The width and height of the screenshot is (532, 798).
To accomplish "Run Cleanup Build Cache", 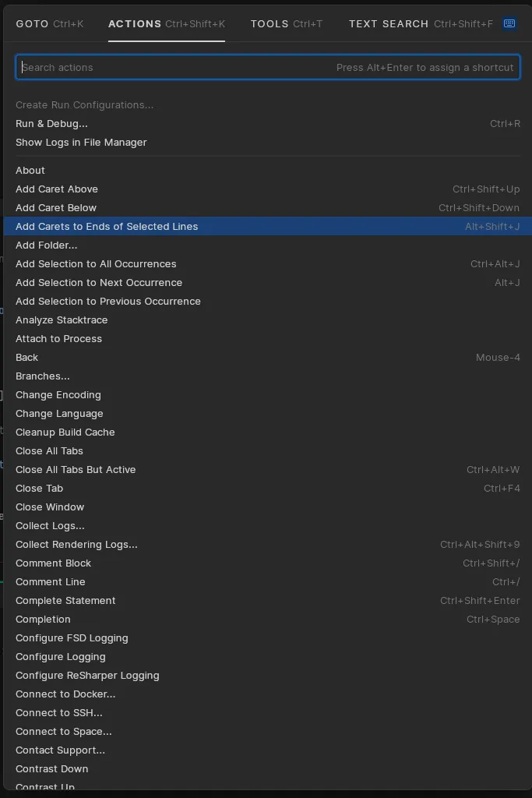I will tap(65, 433).
